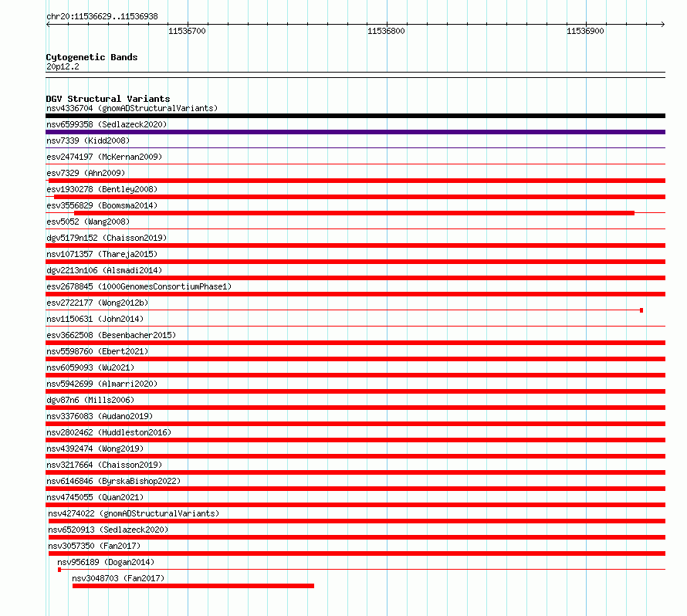Click the nsv4336704 gnomADStructuralVariants label

[132, 108]
